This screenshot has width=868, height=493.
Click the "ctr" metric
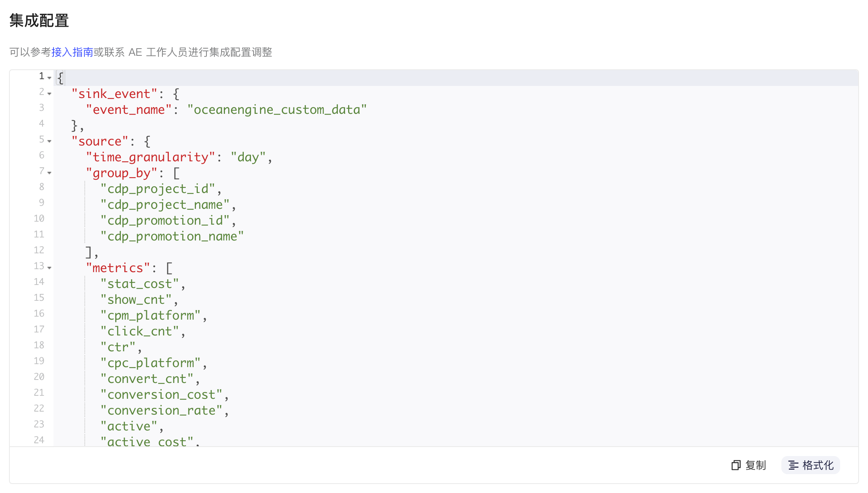118,347
